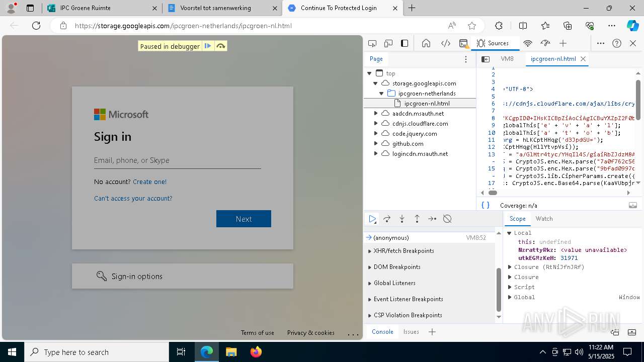Click the coverage source map icon
Viewport: 644px width, 362px height.
(x=633, y=205)
